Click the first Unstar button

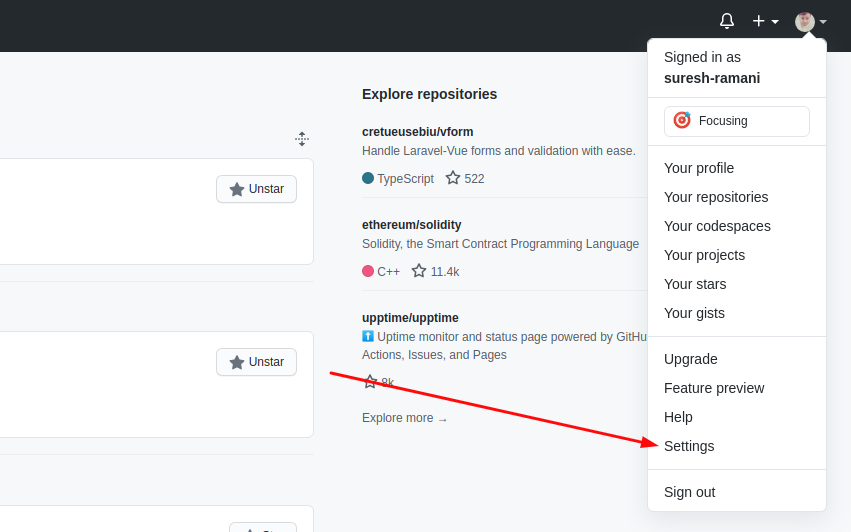[256, 189]
